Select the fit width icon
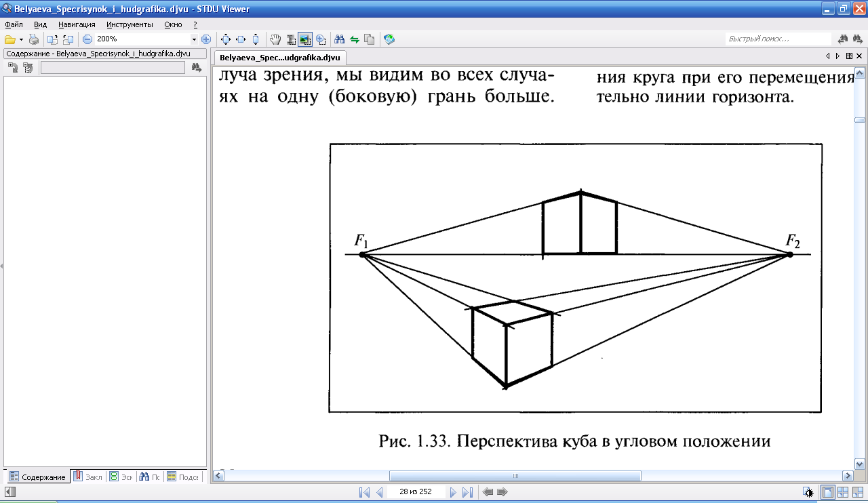 (241, 39)
